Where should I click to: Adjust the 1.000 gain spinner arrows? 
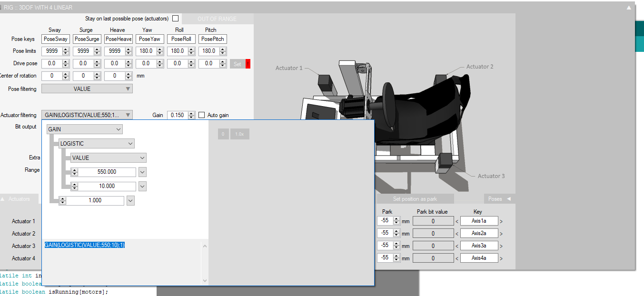click(x=63, y=200)
